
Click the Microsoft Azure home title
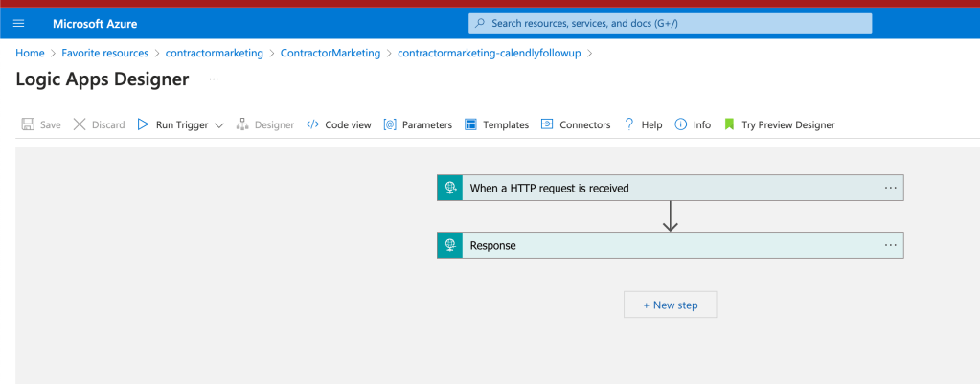click(95, 24)
